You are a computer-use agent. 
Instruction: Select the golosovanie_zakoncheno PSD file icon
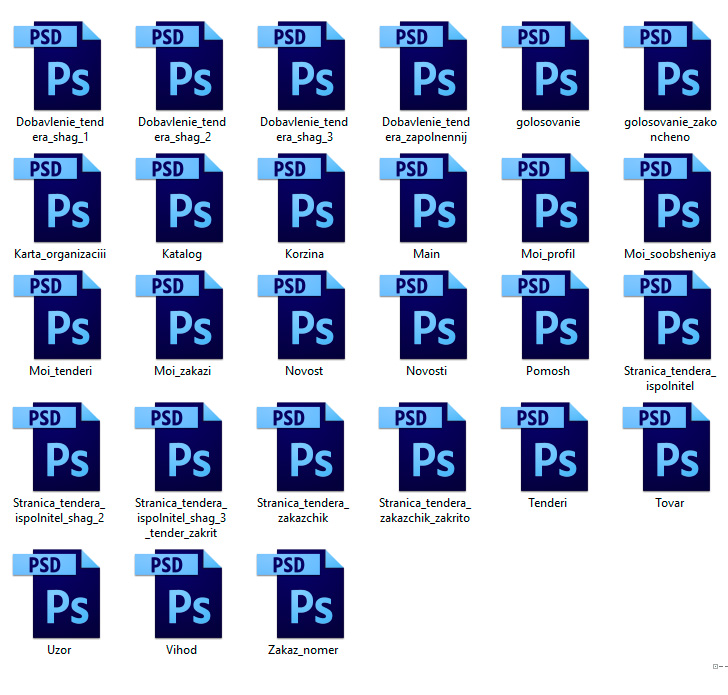click(x=668, y=65)
